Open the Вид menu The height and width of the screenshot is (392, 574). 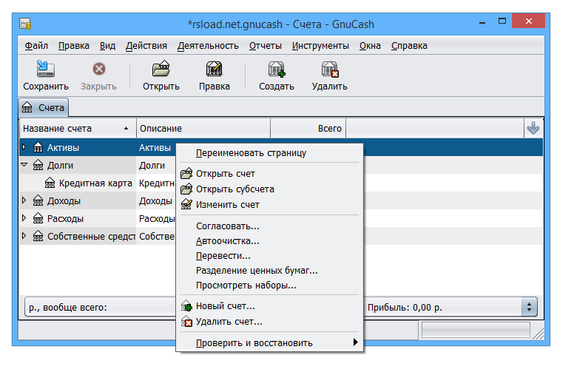point(107,46)
